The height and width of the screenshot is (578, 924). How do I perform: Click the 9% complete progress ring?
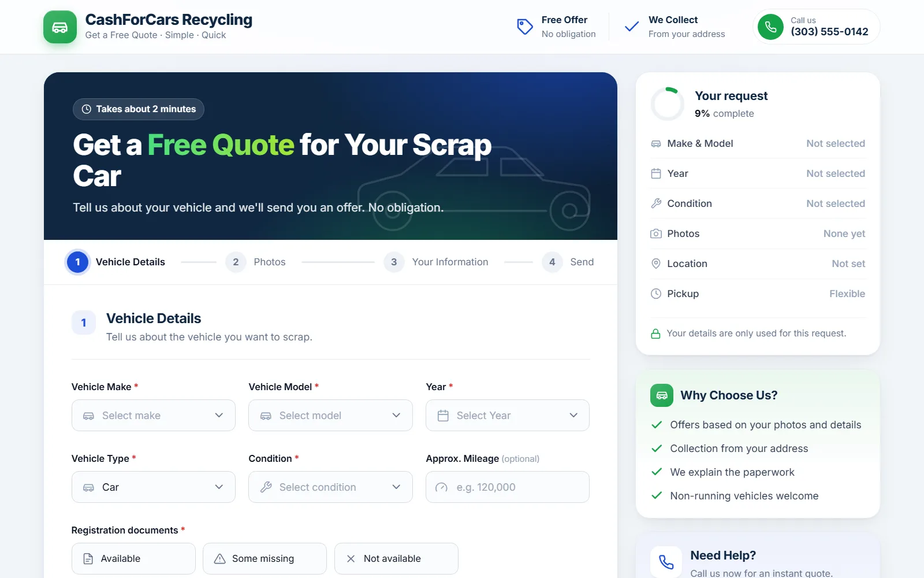[668, 104]
